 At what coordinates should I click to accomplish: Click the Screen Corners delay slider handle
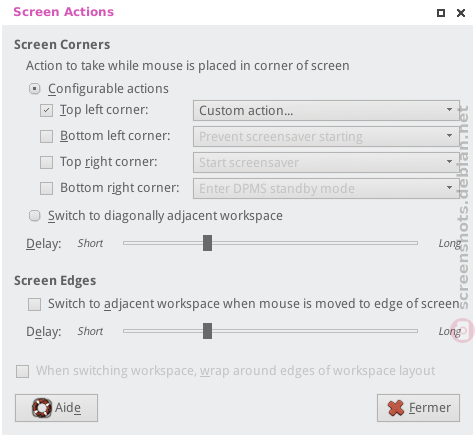click(x=207, y=243)
